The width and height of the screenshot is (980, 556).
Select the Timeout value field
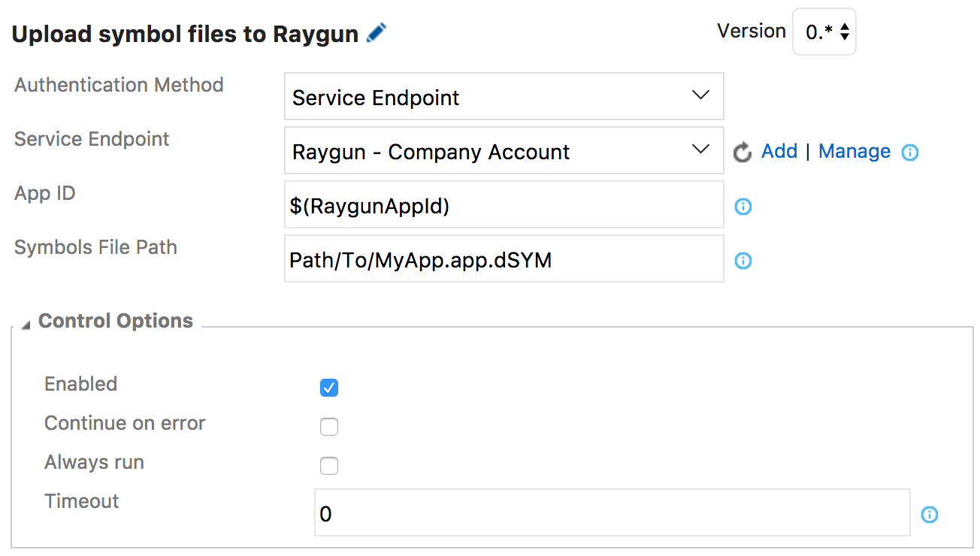pyautogui.click(x=612, y=513)
